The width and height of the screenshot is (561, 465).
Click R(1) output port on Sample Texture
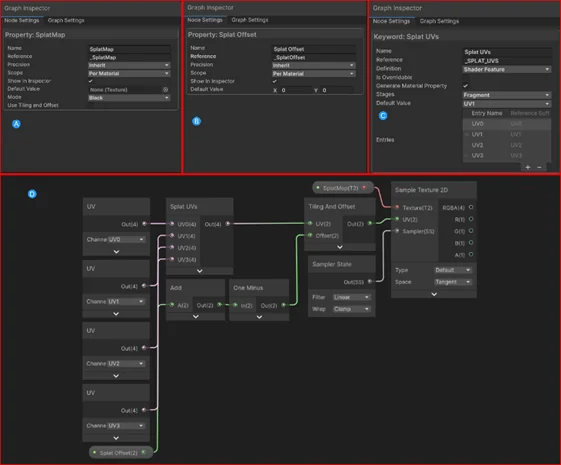click(471, 219)
